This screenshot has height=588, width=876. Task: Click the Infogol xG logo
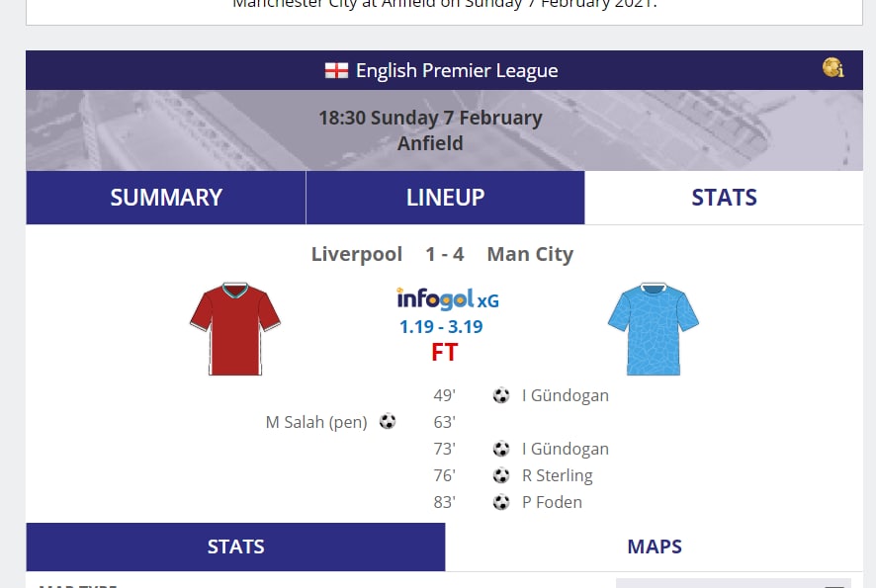447,298
